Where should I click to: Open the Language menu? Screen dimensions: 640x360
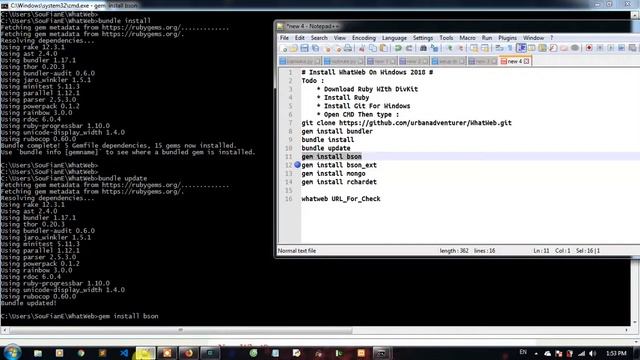pyautogui.click(x=394, y=38)
